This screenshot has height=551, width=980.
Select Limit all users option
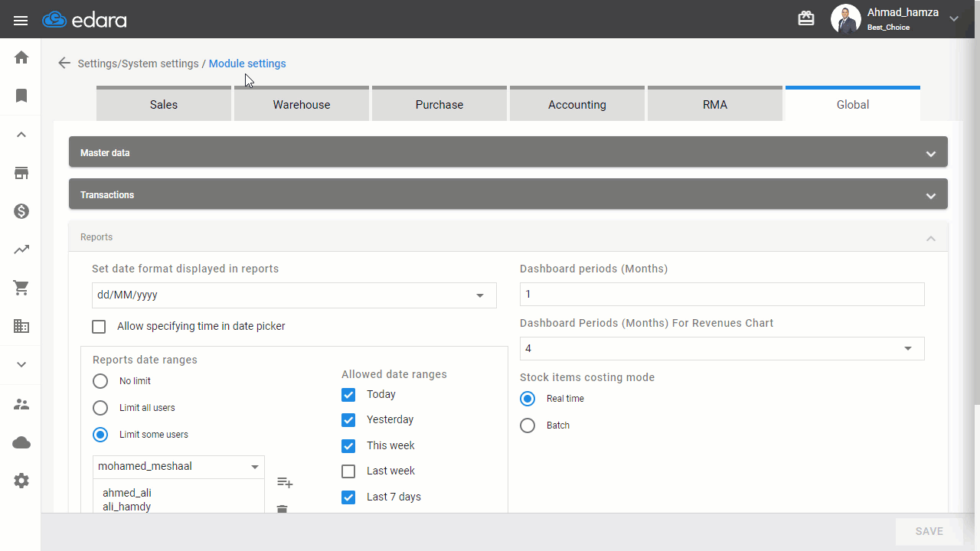100,408
